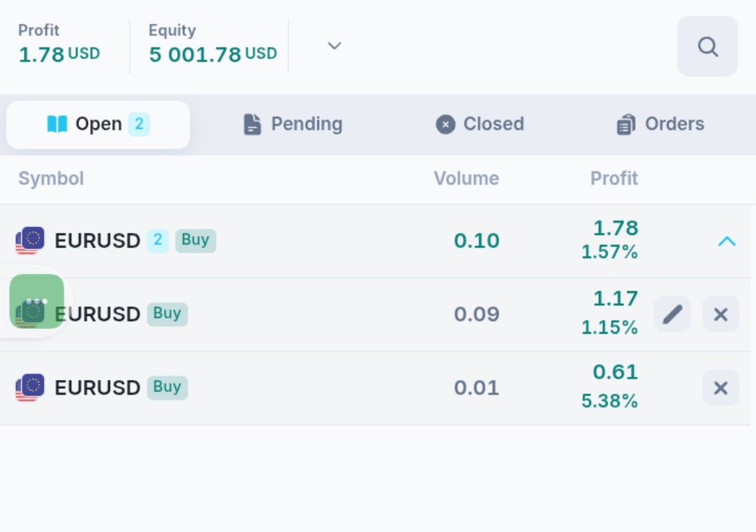
Task: Select the 1.78 USD profit summary value
Action: point(59,54)
